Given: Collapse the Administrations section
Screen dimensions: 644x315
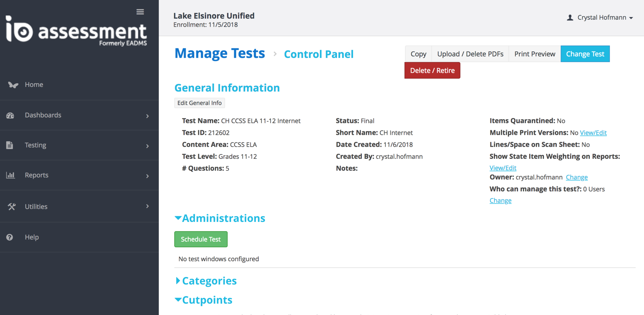Looking at the screenshot, I should pyautogui.click(x=178, y=218).
